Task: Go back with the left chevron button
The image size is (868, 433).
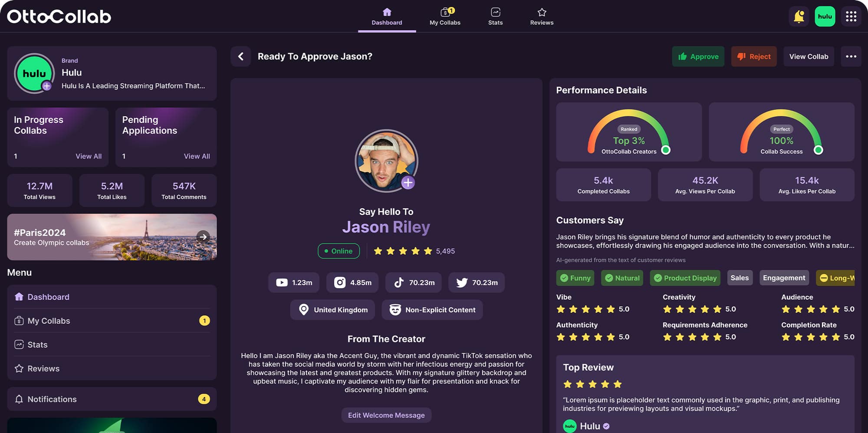Action: point(241,56)
